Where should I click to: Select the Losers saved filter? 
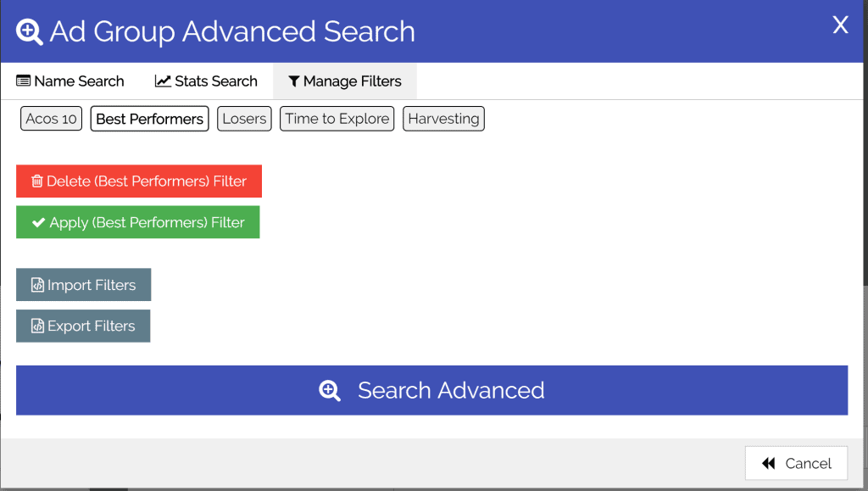[244, 119]
